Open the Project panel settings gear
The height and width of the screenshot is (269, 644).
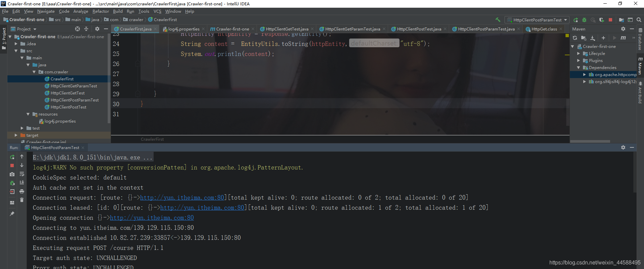click(x=97, y=29)
